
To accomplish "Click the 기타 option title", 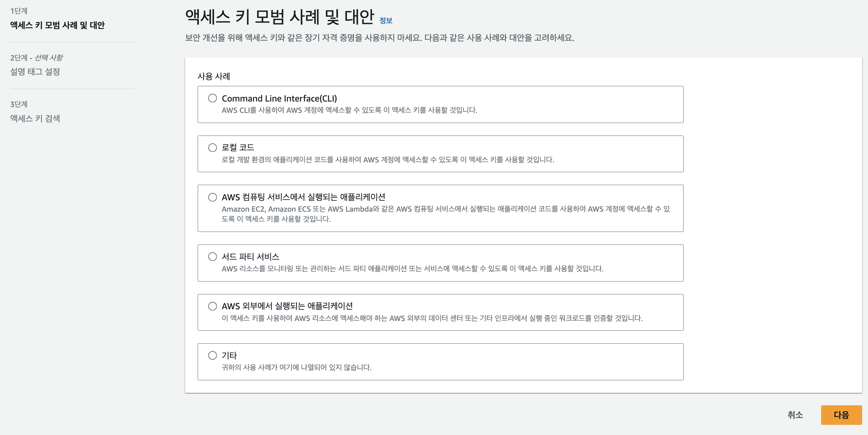I will click(x=229, y=355).
